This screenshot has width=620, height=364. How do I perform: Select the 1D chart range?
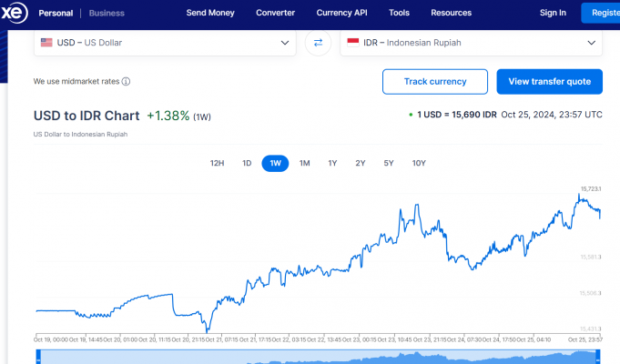click(x=246, y=163)
